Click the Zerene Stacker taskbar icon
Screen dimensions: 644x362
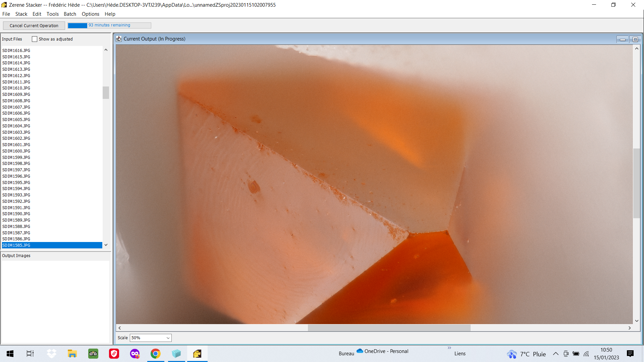pos(197,354)
